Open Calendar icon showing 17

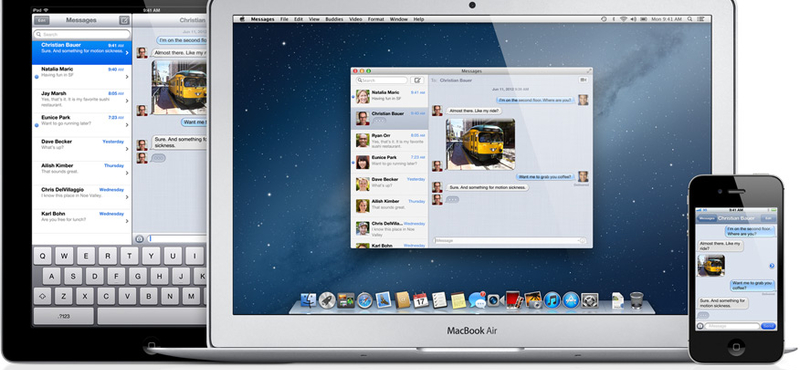point(421,300)
